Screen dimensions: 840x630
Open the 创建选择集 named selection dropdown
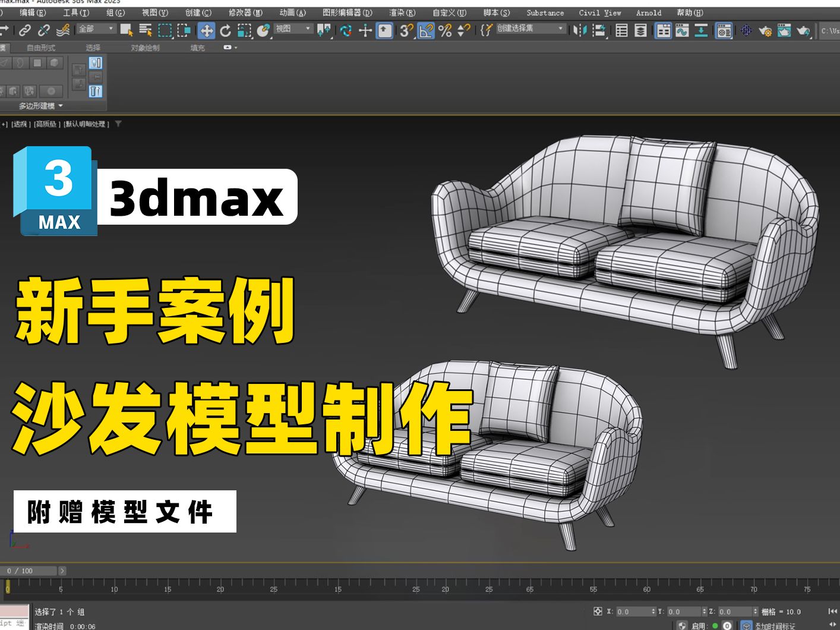tap(530, 29)
